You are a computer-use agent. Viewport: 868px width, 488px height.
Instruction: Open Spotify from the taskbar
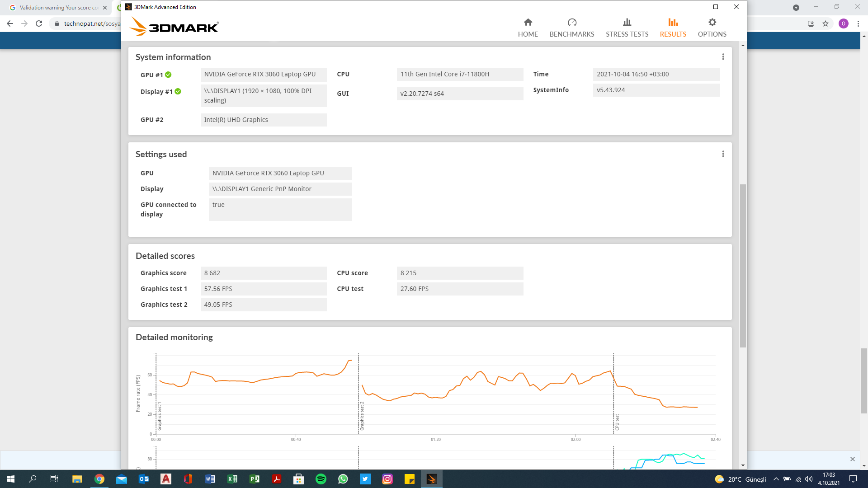click(321, 479)
